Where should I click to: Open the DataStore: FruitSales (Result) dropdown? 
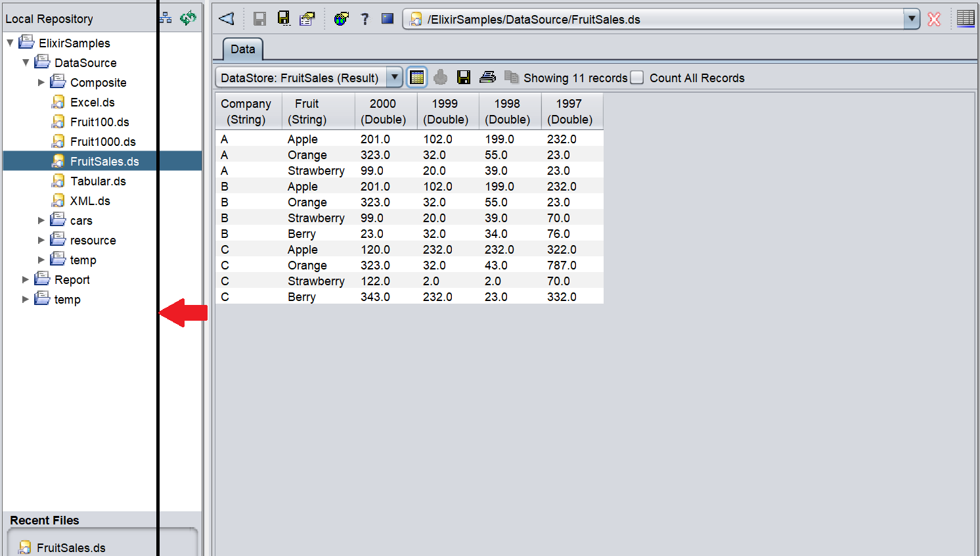(394, 78)
